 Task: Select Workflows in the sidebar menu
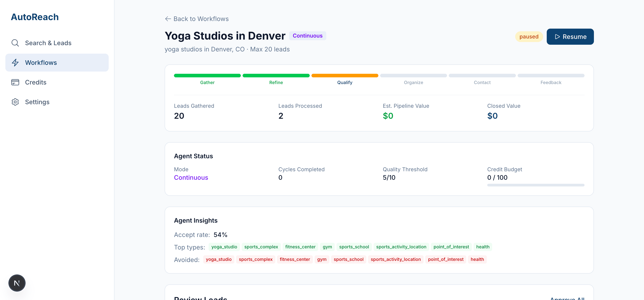(41, 63)
